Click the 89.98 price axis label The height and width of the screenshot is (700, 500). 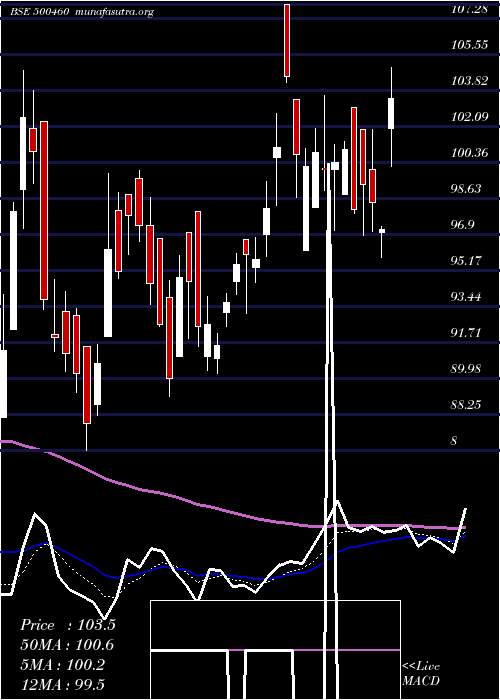[467, 369]
